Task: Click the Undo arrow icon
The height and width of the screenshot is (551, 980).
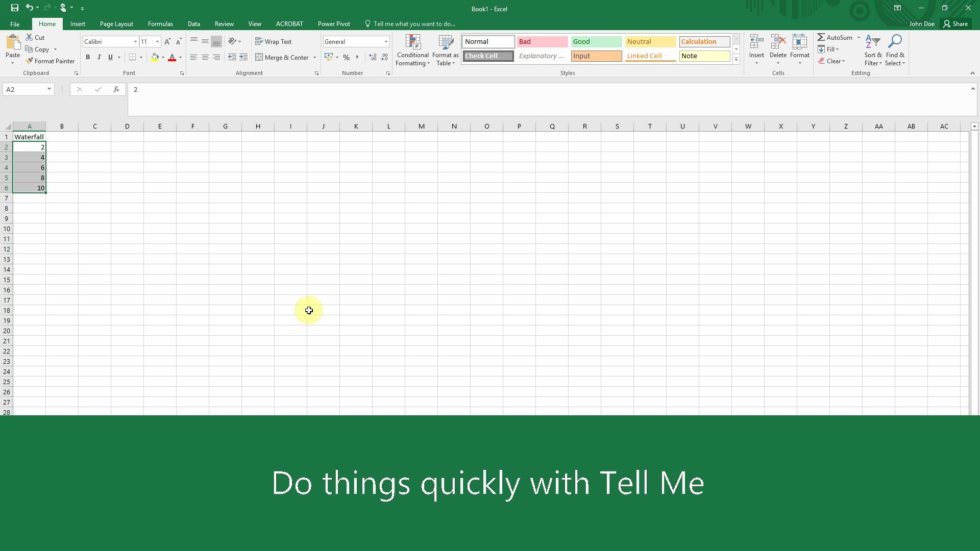Action: coord(30,8)
